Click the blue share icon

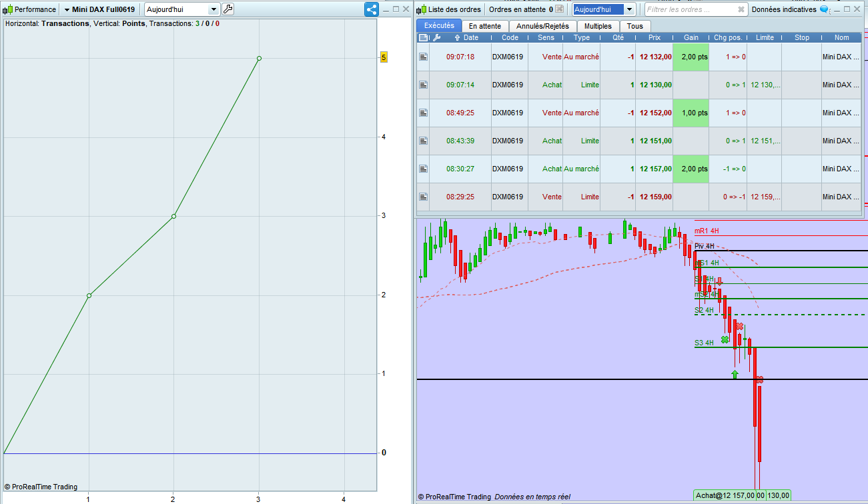(x=372, y=9)
